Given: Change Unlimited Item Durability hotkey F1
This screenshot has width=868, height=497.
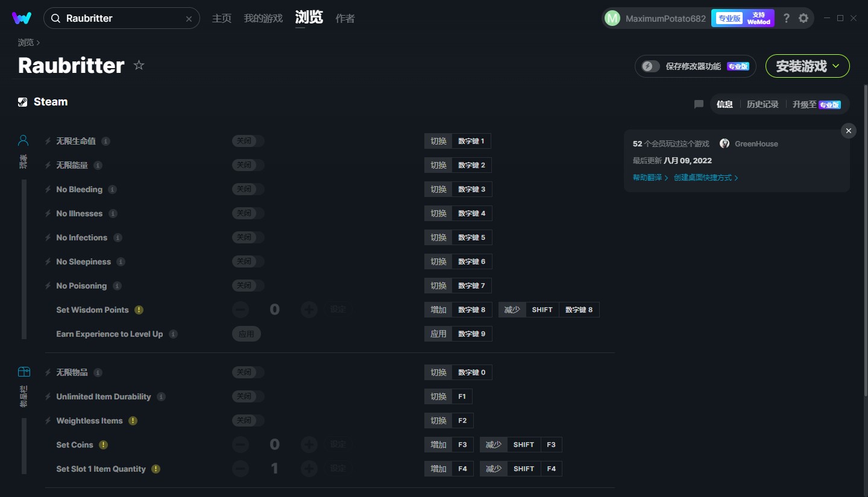Looking at the screenshot, I should coord(462,396).
